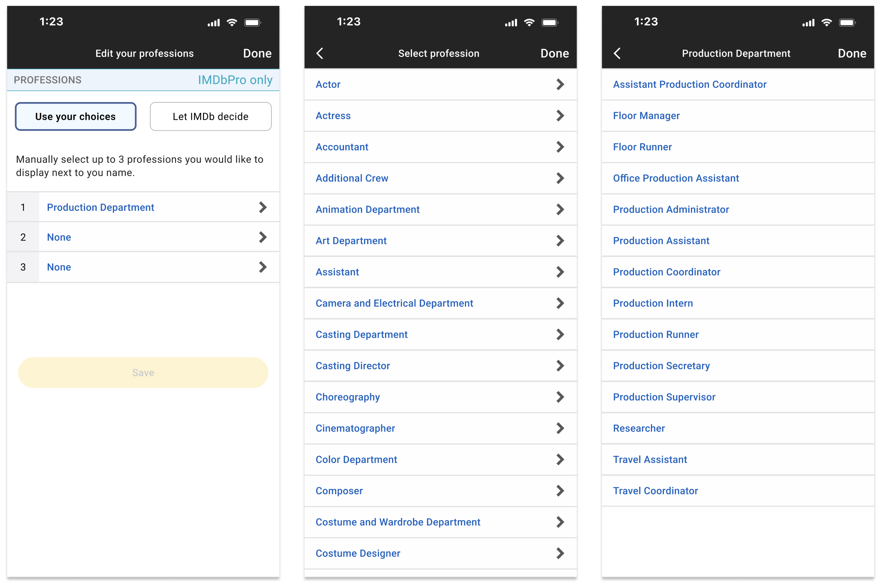Screen dimensions: 881x588
Task: Switch to "Let IMDb decide"
Action: tap(210, 116)
